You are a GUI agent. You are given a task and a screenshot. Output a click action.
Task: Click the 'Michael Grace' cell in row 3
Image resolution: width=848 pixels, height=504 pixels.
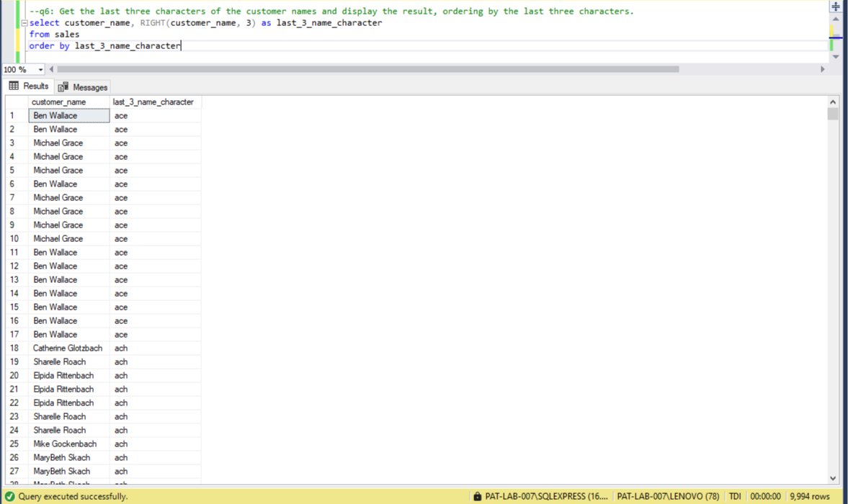(x=68, y=143)
